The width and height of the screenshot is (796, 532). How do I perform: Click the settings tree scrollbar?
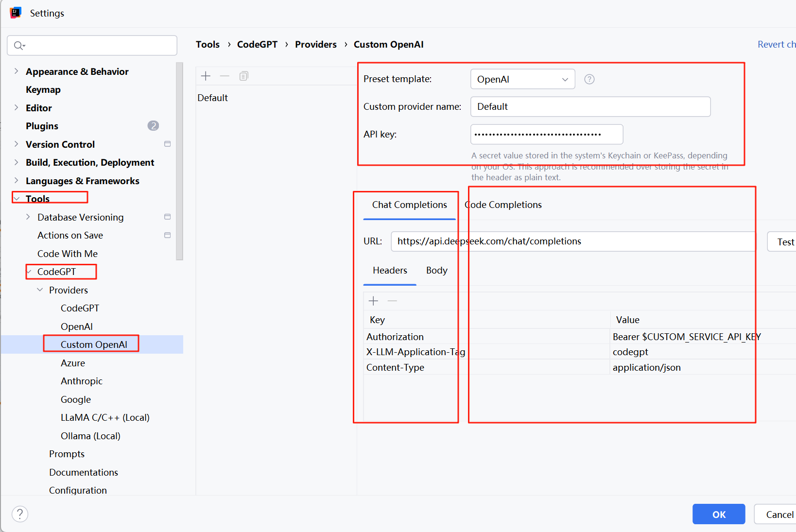[x=179, y=161]
